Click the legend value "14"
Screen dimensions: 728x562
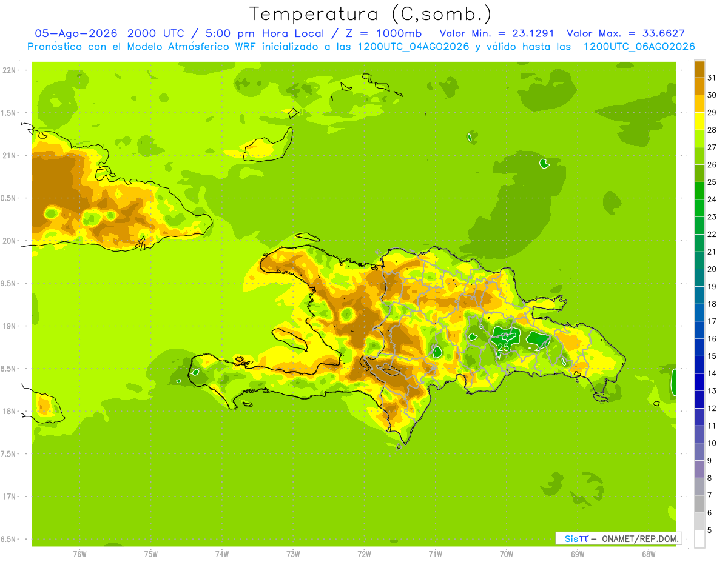[712, 373]
